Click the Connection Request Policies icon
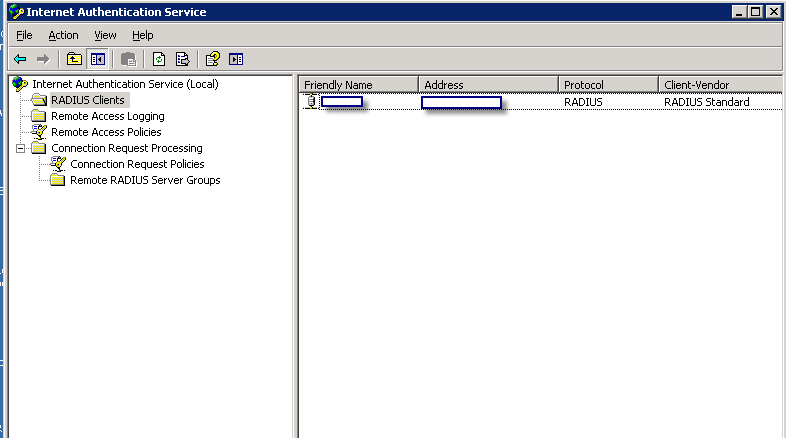Image resolution: width=786 pixels, height=438 pixels. click(x=58, y=164)
